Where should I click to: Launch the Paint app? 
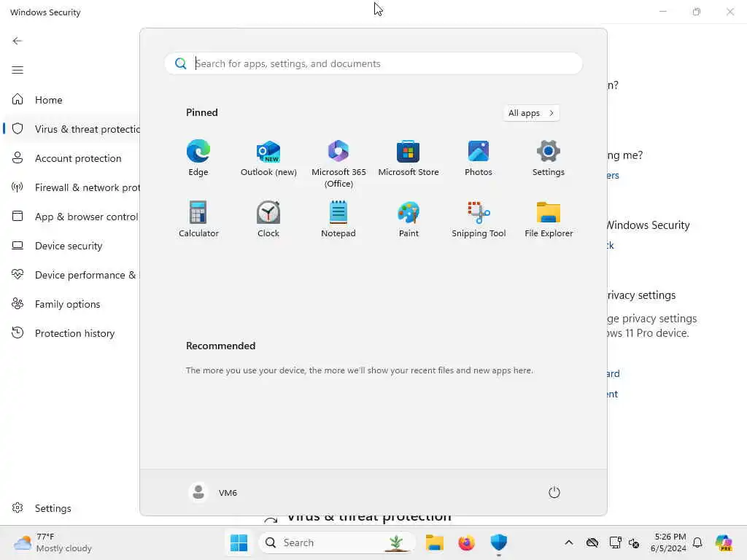click(x=409, y=219)
